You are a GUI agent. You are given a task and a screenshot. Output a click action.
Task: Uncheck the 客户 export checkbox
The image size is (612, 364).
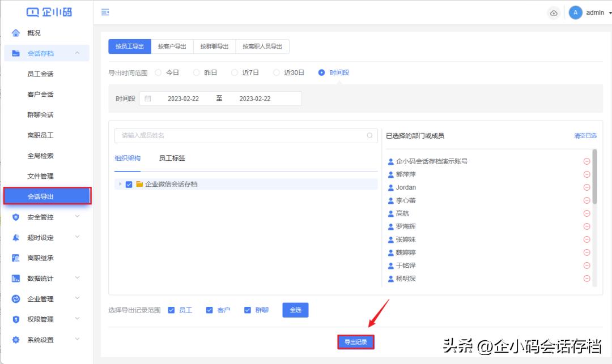(209, 310)
